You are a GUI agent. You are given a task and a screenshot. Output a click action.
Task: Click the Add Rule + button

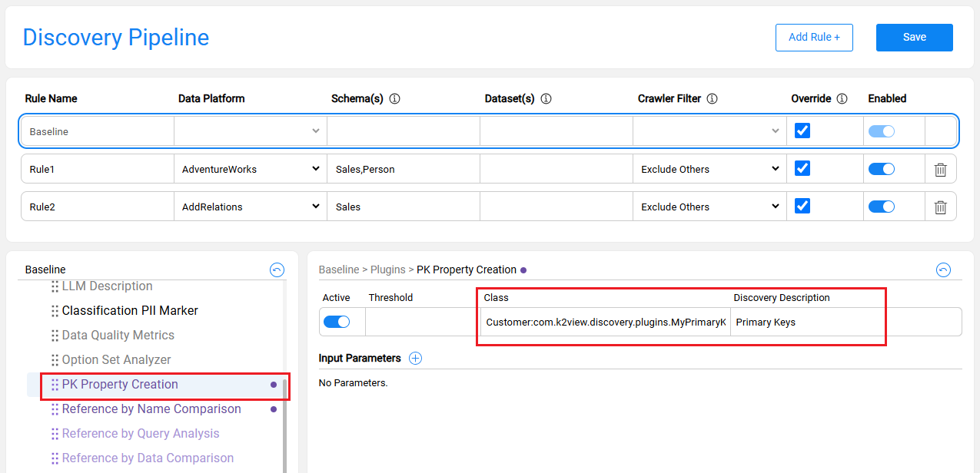point(814,37)
